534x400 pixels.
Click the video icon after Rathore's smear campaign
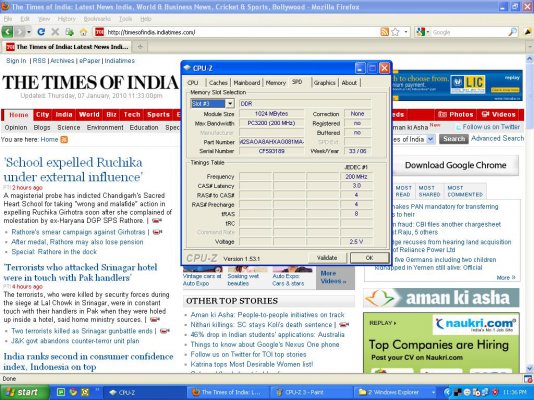(157, 232)
